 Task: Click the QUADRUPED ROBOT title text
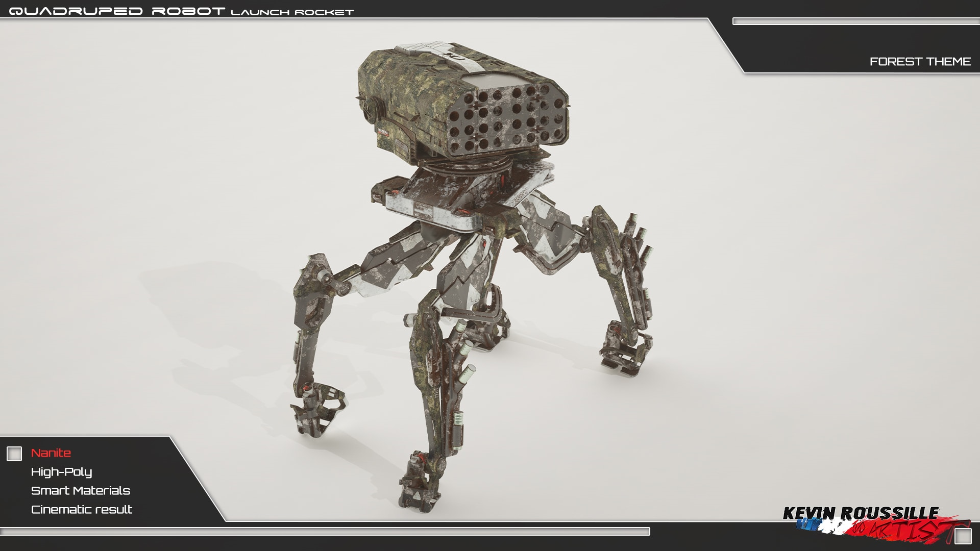[117, 11]
